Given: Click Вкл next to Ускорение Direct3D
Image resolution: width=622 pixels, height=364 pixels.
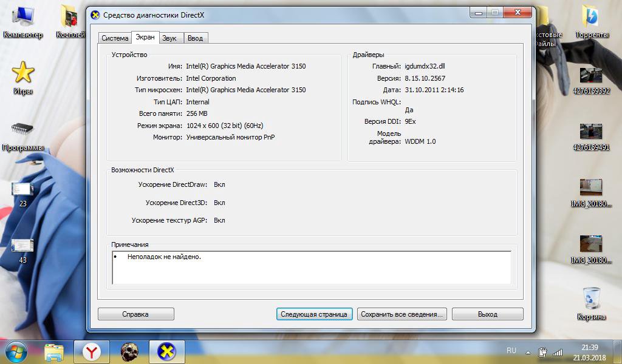Looking at the screenshot, I should 219,203.
